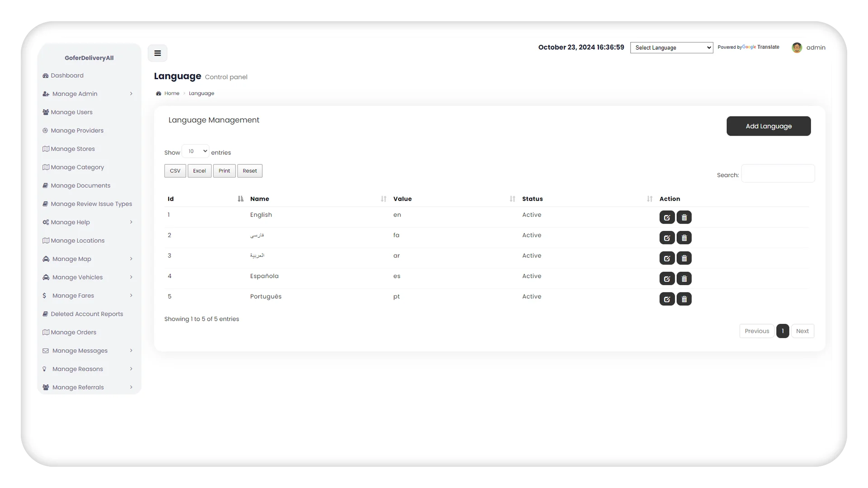Click the delete icon for English language
868x488 pixels.
click(x=684, y=217)
